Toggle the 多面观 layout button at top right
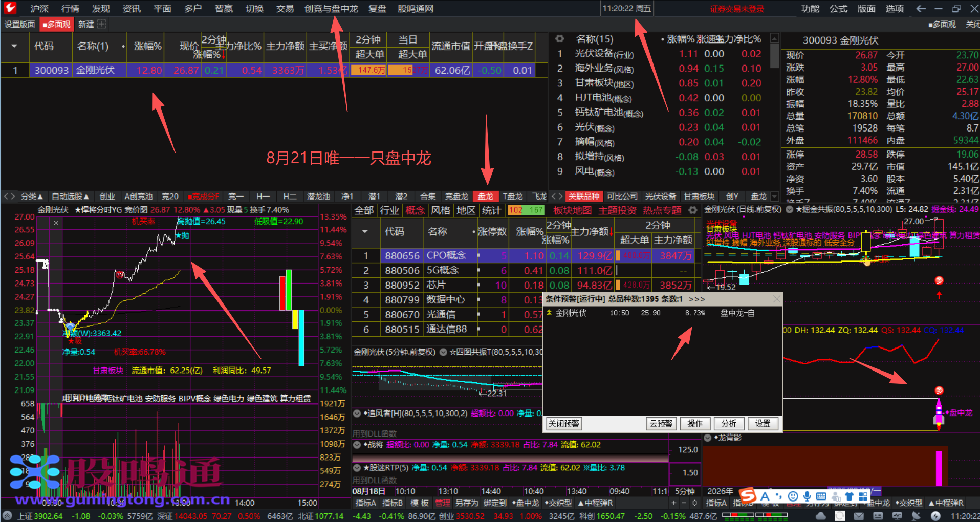Image resolution: width=980 pixels, height=522 pixels. click(x=942, y=24)
